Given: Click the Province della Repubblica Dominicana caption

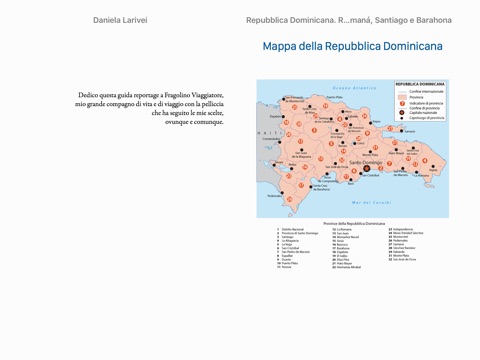Looking at the screenshot, I should click(354, 224).
